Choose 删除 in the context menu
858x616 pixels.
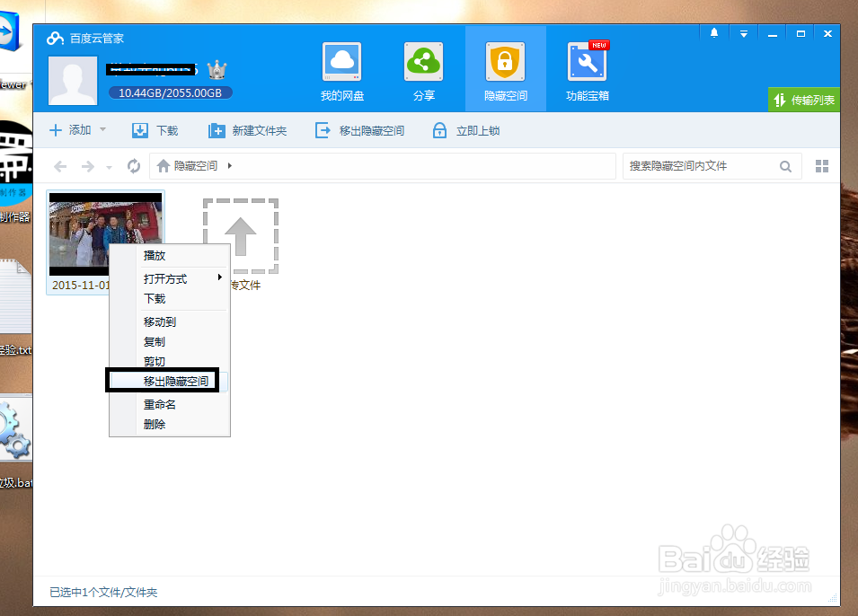click(154, 423)
